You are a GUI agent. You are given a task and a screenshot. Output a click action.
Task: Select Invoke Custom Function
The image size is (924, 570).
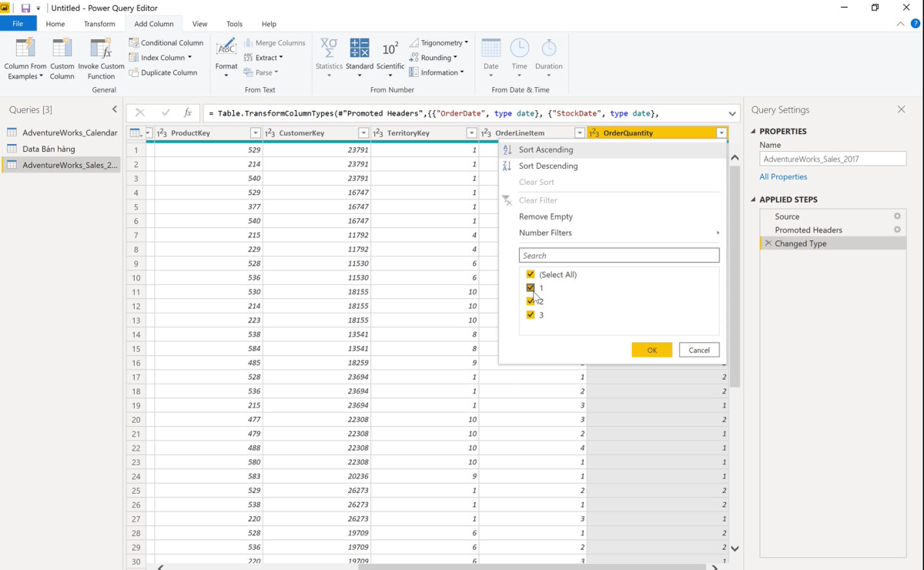[101, 56]
